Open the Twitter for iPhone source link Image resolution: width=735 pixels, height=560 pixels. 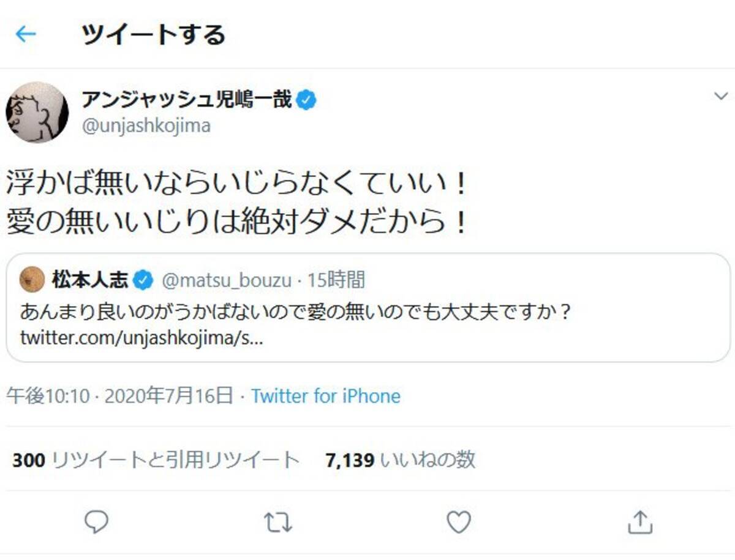pyautogui.click(x=325, y=396)
